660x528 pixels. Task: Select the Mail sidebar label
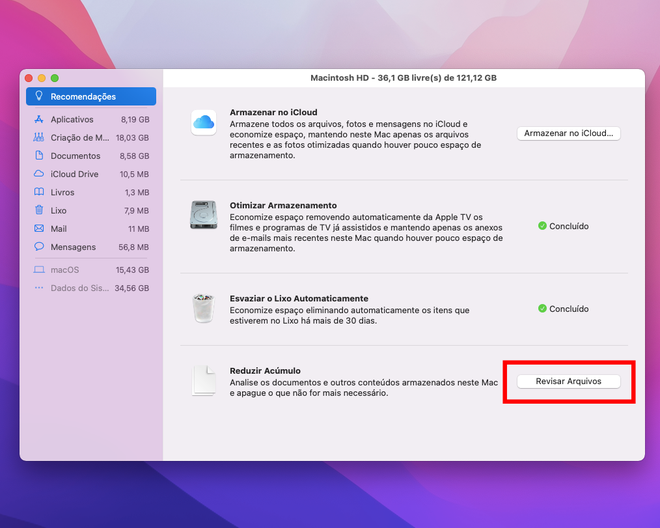[x=59, y=229]
